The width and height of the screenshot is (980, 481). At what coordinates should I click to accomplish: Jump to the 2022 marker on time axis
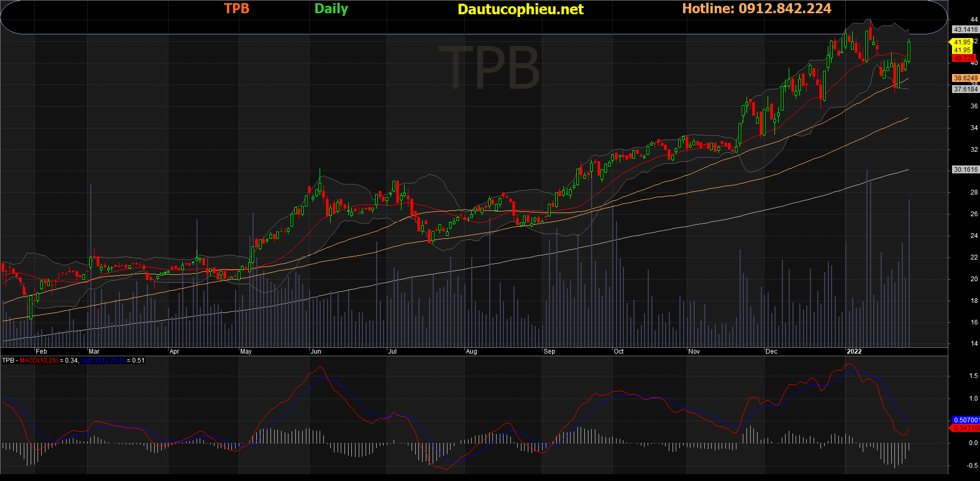coord(854,351)
